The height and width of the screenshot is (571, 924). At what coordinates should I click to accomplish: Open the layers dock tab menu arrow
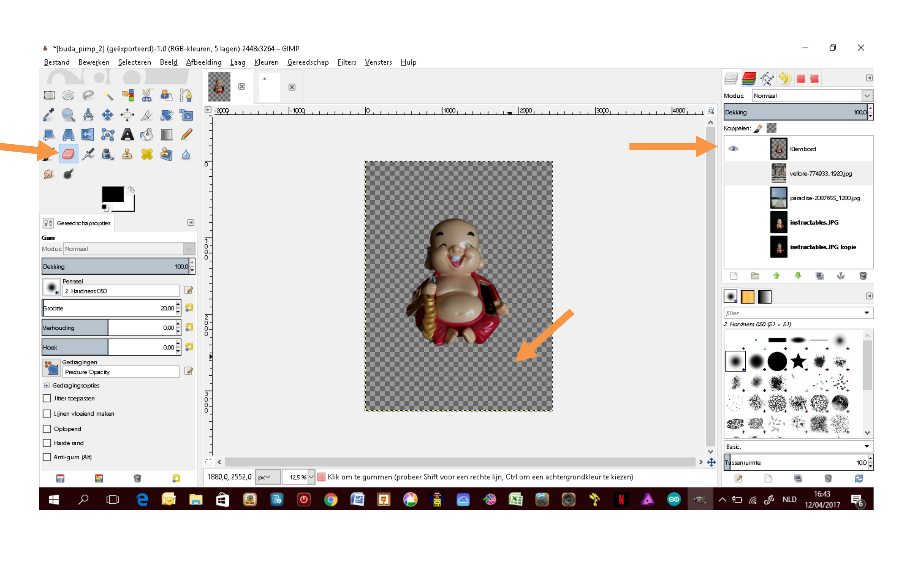tap(869, 78)
